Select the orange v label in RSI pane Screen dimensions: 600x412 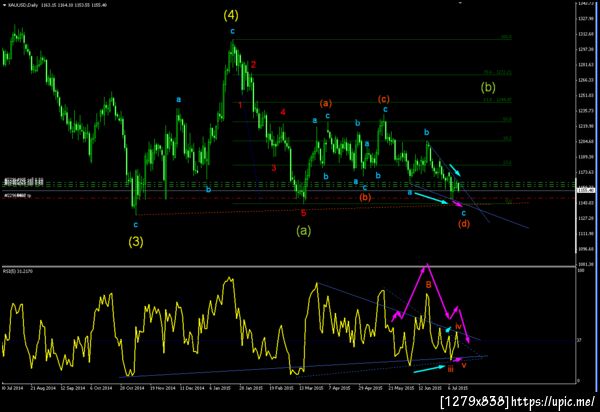tap(464, 365)
